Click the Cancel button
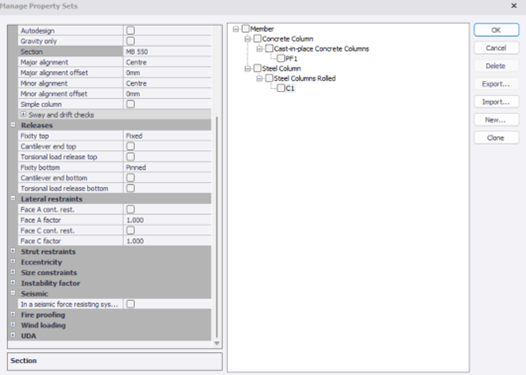 tap(496, 48)
